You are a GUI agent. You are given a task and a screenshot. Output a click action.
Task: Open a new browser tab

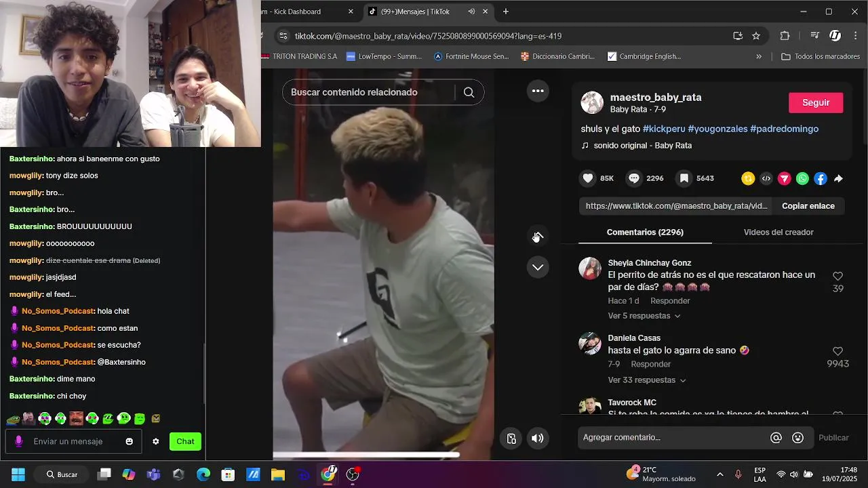(506, 12)
